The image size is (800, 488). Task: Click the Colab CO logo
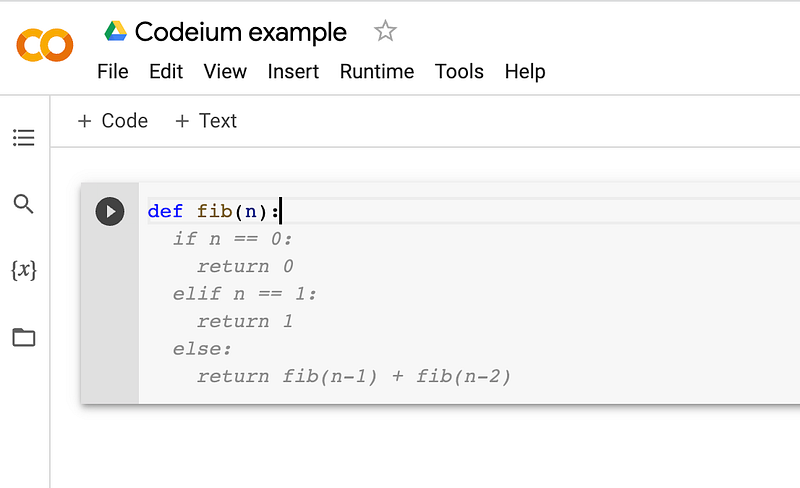[x=45, y=45]
